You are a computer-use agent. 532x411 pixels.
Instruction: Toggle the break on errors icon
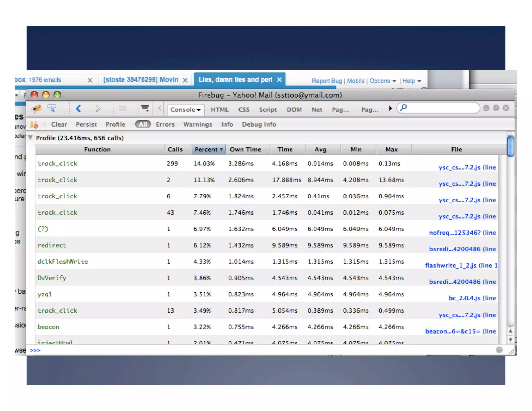[x=34, y=125]
